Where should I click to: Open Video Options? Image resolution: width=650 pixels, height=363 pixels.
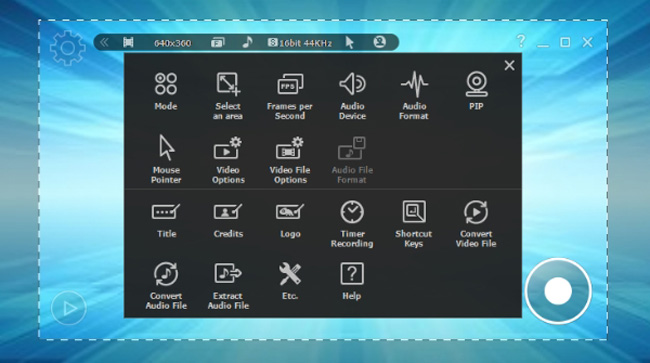228,160
